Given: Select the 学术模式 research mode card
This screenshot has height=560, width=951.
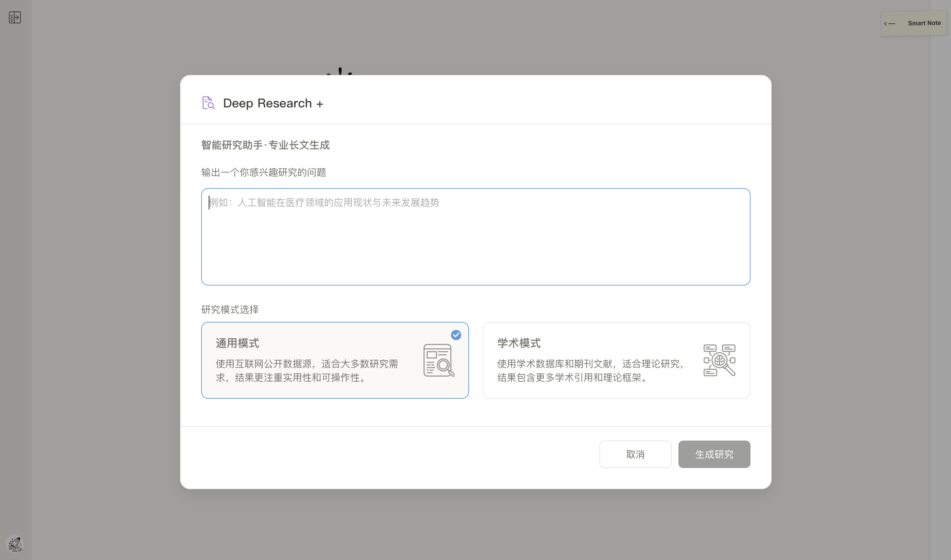Looking at the screenshot, I should (x=616, y=360).
